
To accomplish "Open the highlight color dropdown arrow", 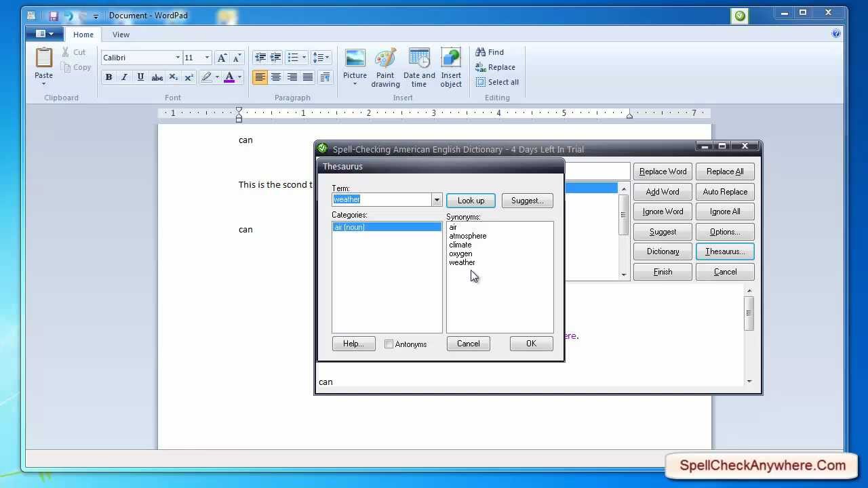I will [x=217, y=77].
